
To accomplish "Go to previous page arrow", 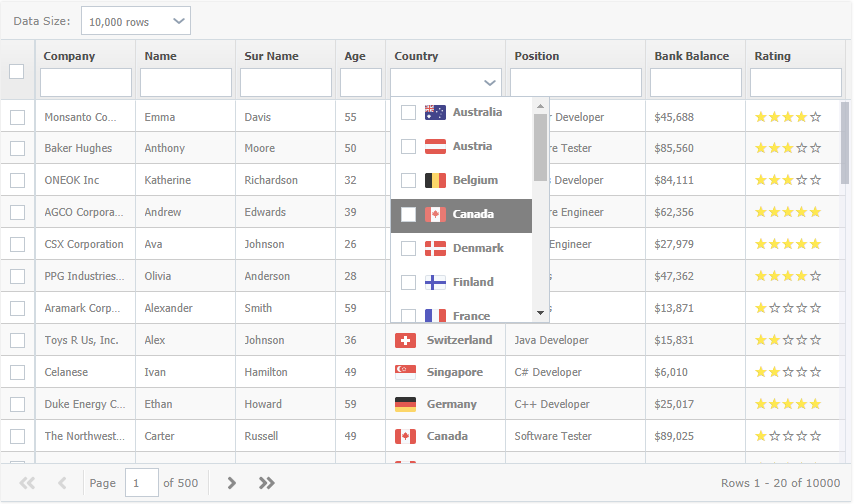I will click(x=62, y=483).
